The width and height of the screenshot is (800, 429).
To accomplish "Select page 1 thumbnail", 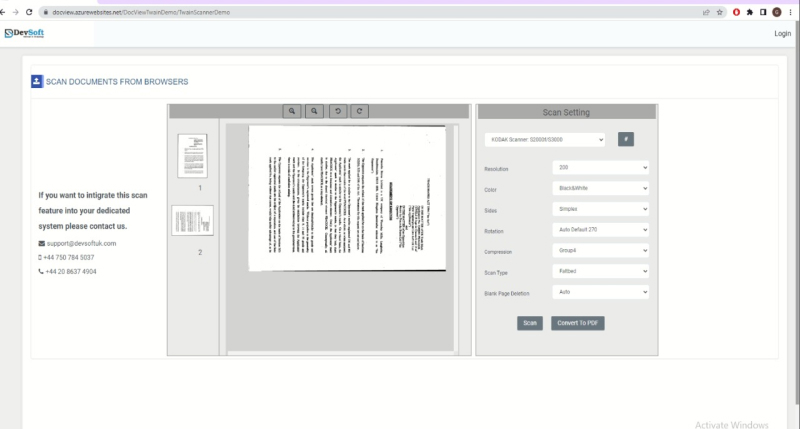I will pos(192,156).
